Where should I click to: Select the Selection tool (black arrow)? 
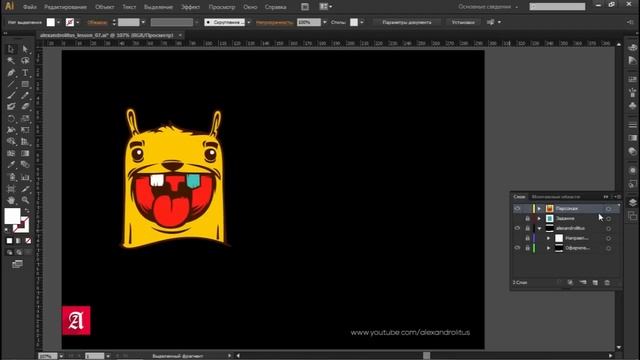[x=11, y=49]
